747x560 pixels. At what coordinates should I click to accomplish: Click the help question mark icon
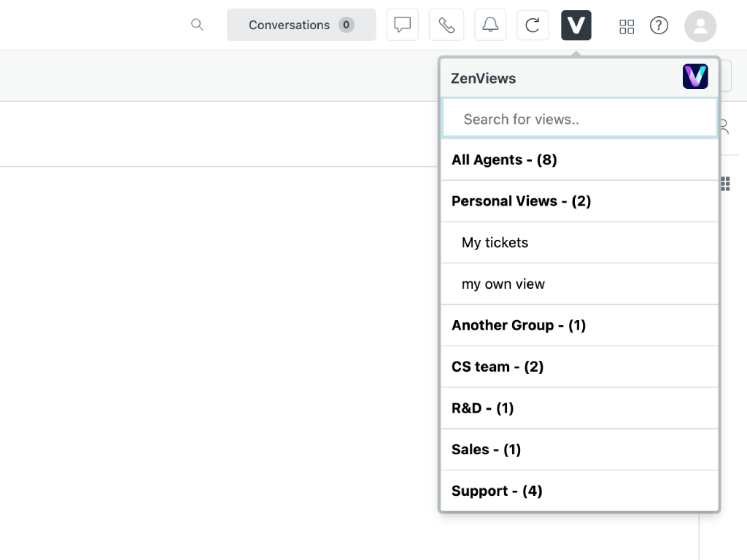[x=659, y=26]
